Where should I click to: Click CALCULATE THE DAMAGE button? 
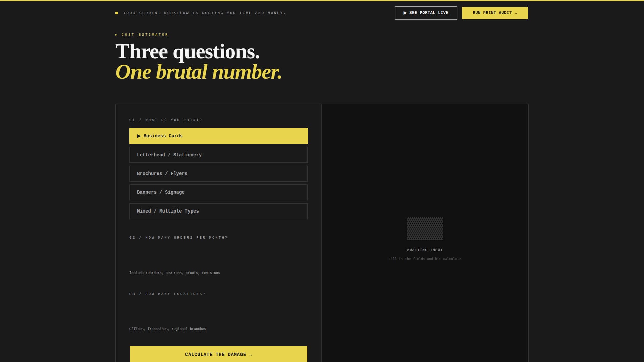(219, 354)
